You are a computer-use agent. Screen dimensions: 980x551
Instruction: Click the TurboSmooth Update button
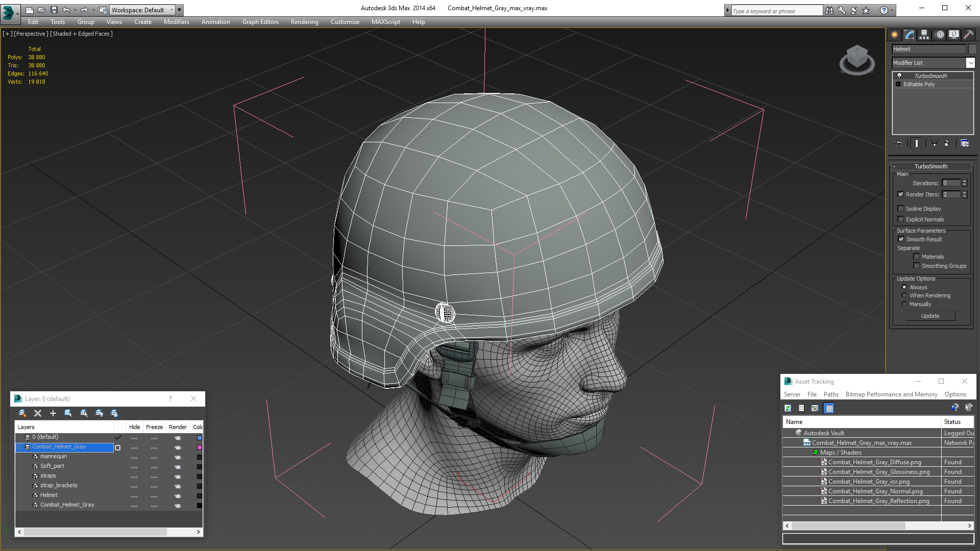click(930, 316)
